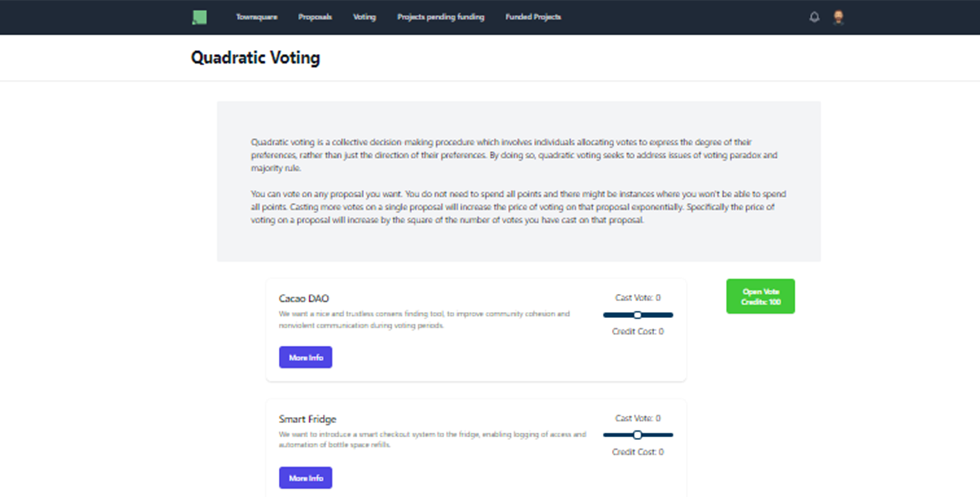
Task: Open the user profile avatar
Action: click(x=838, y=17)
